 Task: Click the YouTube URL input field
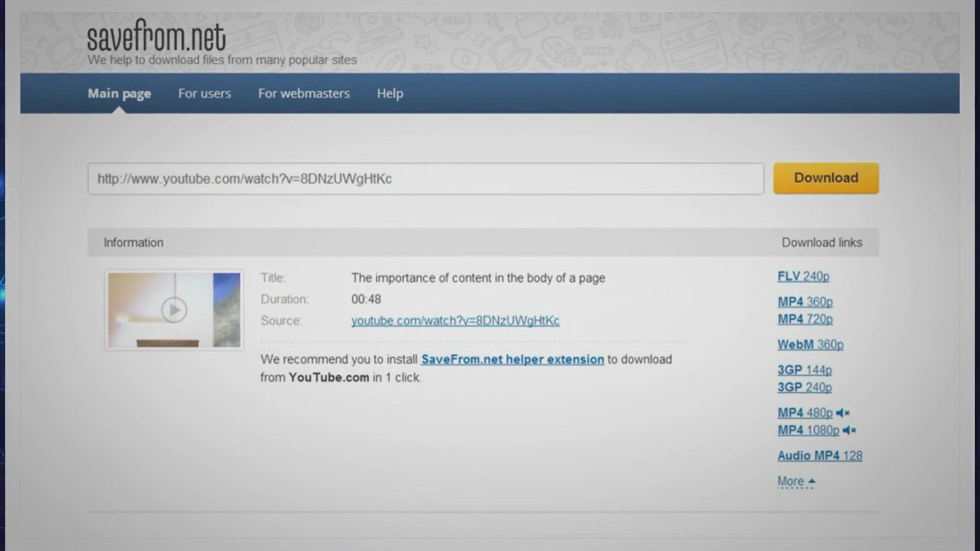pos(426,179)
